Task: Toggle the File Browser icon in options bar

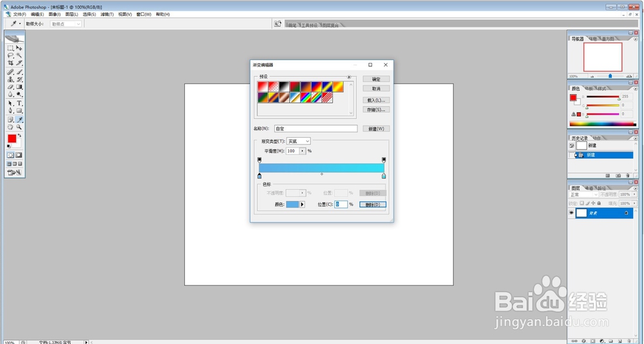Action: (x=278, y=24)
